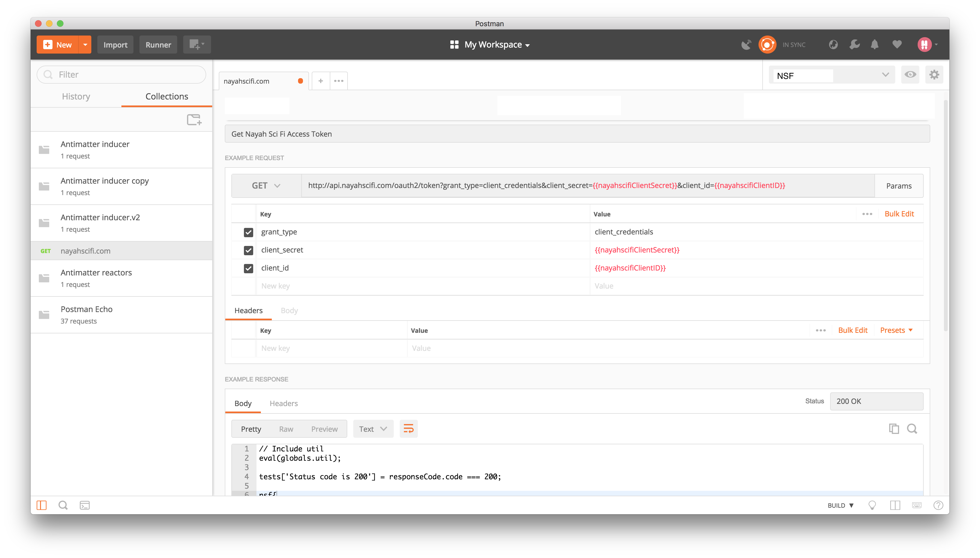Select the Pretty view format option

(250, 428)
